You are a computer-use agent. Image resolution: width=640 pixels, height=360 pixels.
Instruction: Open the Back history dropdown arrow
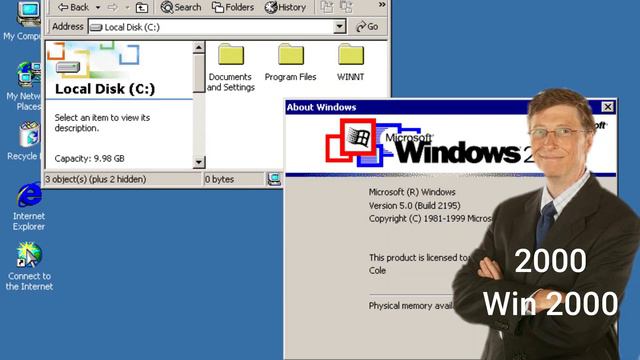point(98,7)
